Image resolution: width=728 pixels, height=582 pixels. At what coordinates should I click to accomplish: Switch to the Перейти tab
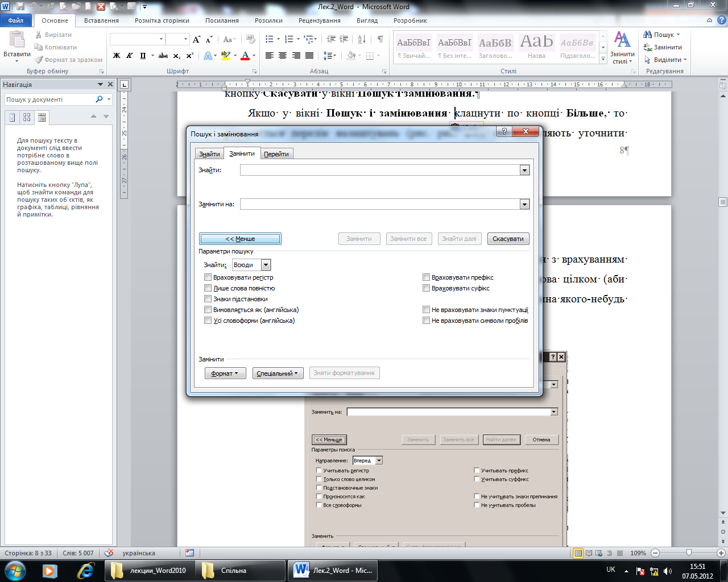[x=276, y=154]
